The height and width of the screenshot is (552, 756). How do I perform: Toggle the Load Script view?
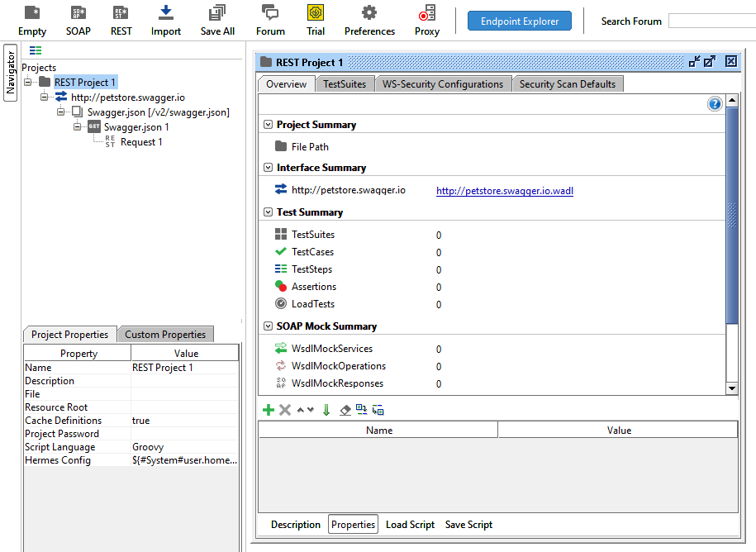click(x=410, y=525)
